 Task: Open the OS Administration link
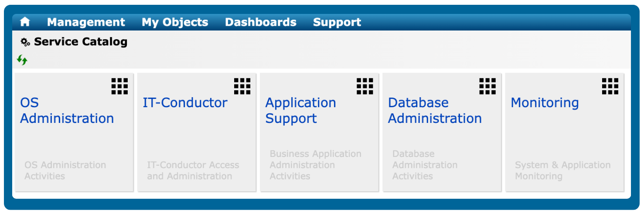coord(67,110)
